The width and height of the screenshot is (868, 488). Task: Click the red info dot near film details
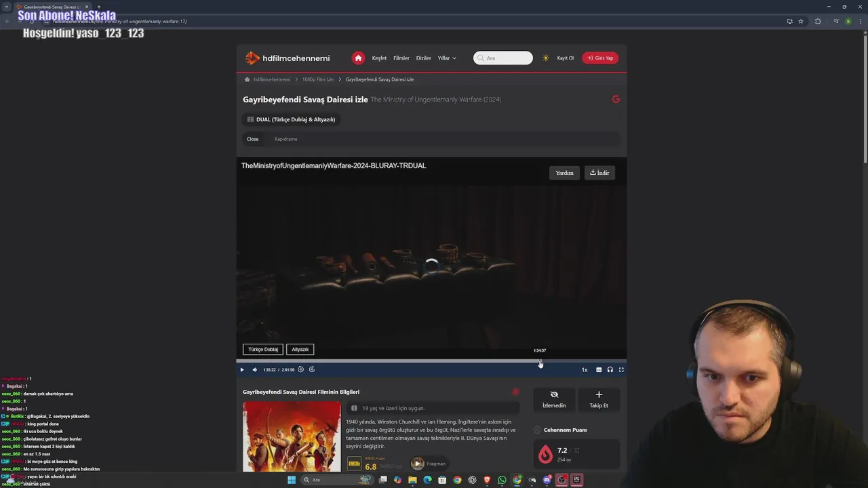point(515,392)
